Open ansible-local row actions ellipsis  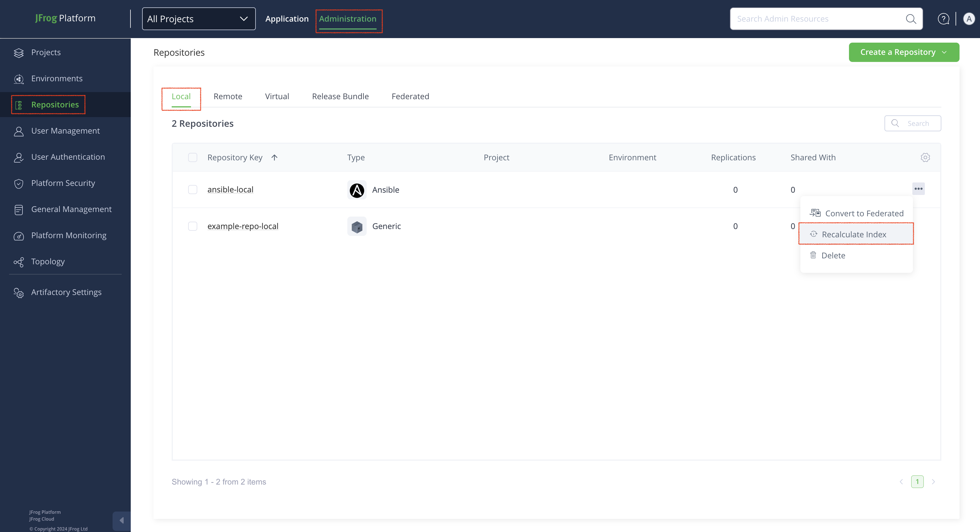point(918,189)
